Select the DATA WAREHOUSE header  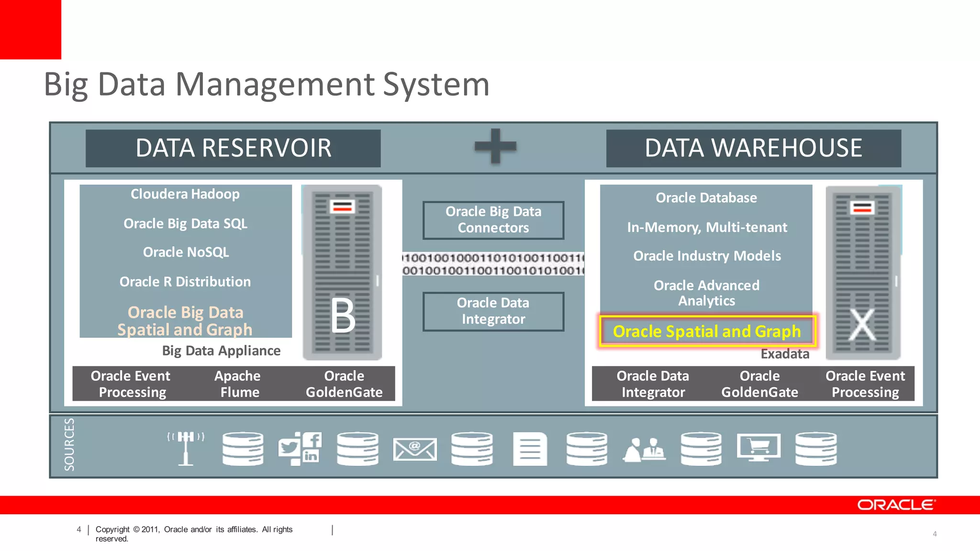[753, 148]
